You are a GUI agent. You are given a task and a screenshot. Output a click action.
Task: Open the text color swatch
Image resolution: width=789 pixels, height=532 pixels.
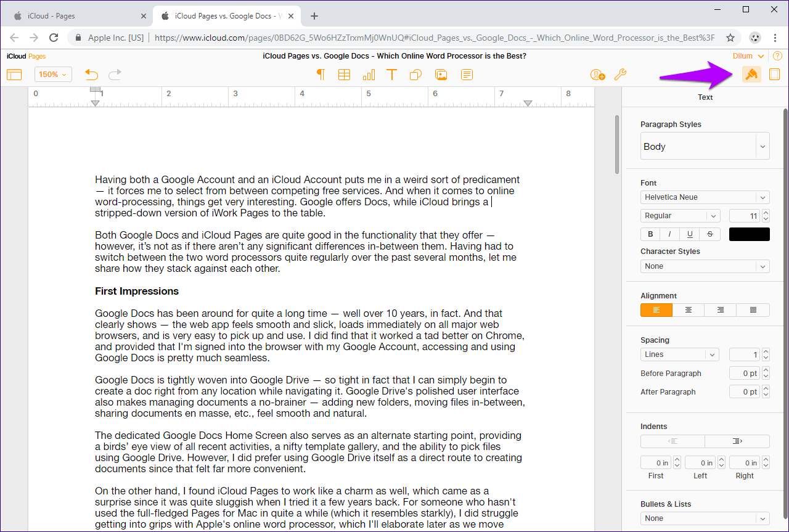point(750,234)
